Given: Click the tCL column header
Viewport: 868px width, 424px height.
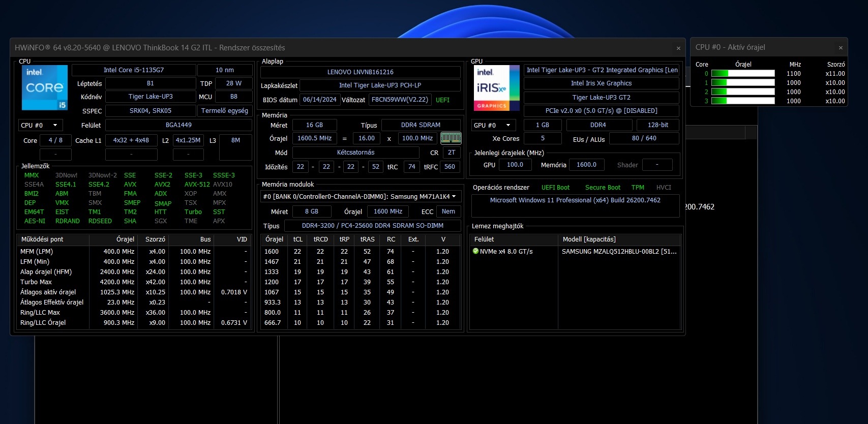Looking at the screenshot, I should [x=297, y=239].
